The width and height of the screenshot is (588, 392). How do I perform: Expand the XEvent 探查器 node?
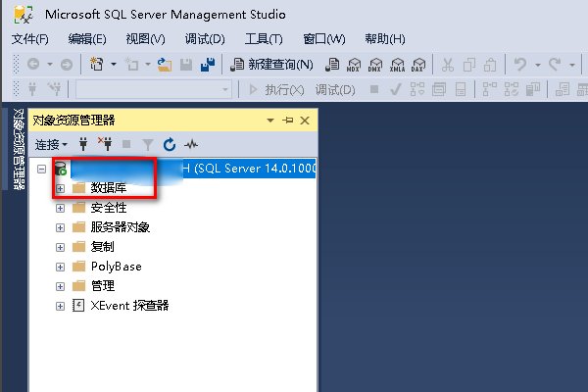(x=60, y=306)
